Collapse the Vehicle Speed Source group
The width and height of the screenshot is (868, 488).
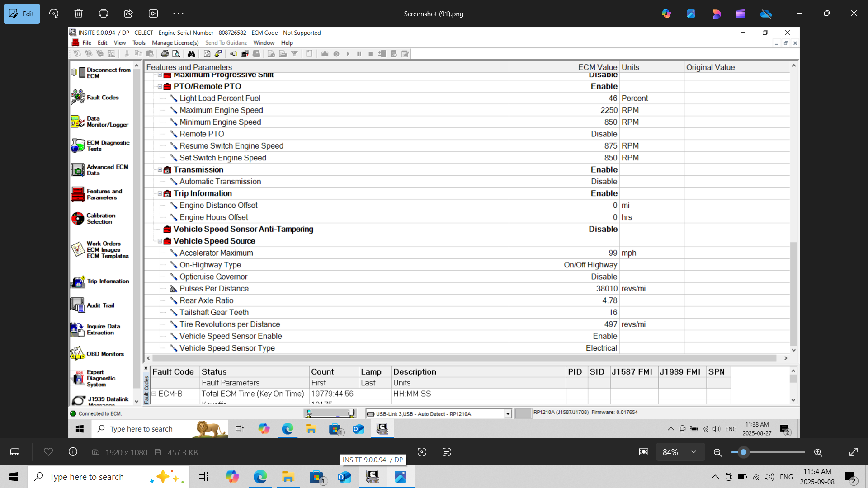pyautogui.click(x=160, y=241)
